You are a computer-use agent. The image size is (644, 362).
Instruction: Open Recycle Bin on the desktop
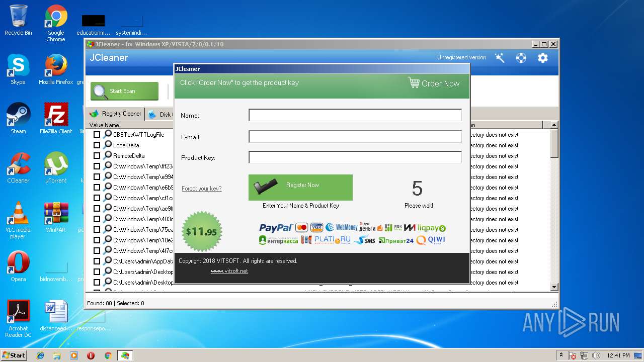tap(18, 20)
